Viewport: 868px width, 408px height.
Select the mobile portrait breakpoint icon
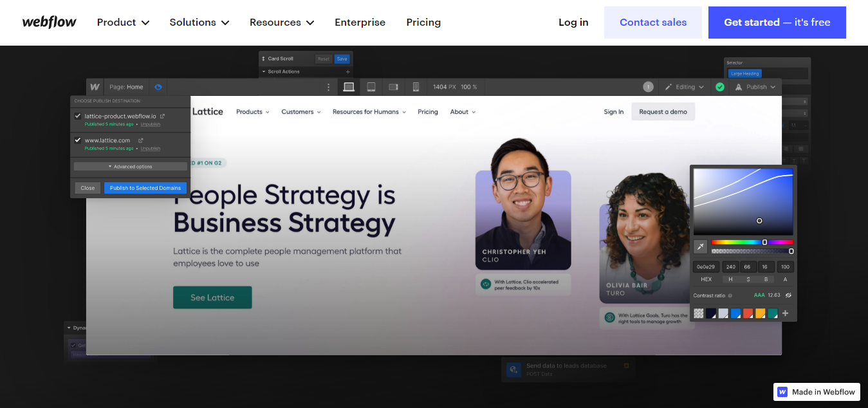click(x=416, y=87)
